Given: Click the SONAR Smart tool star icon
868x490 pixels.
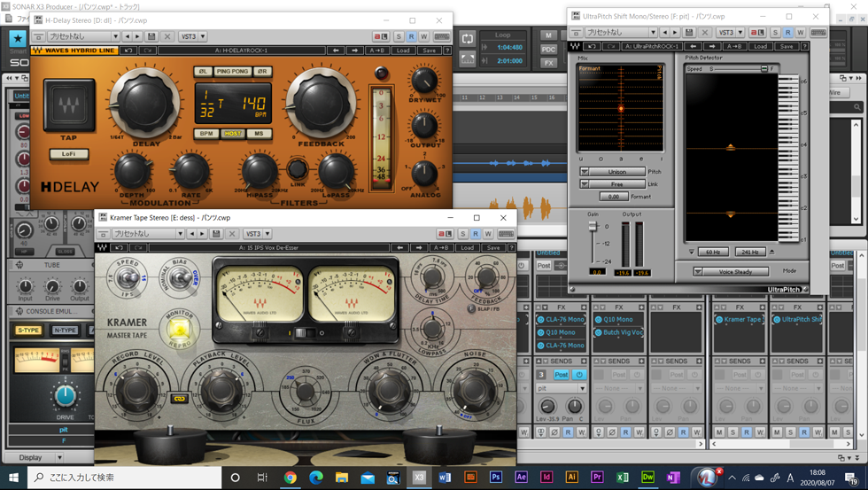Looking at the screenshot, I should (18, 39).
